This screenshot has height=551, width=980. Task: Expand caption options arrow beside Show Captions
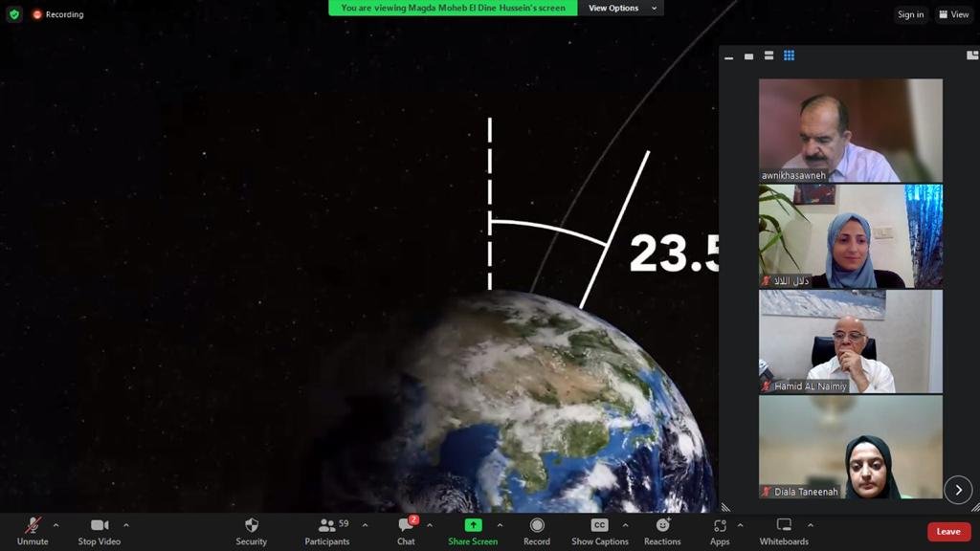[626, 525]
